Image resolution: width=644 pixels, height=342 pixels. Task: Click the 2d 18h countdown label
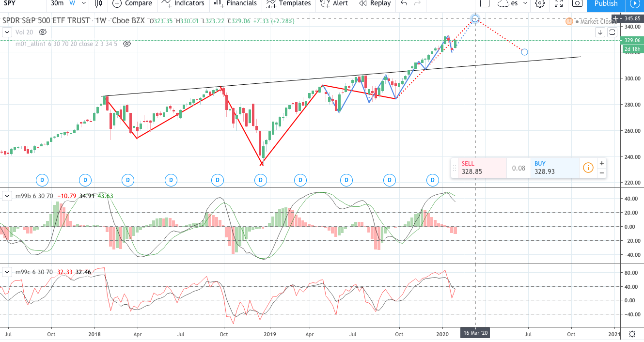click(632, 49)
